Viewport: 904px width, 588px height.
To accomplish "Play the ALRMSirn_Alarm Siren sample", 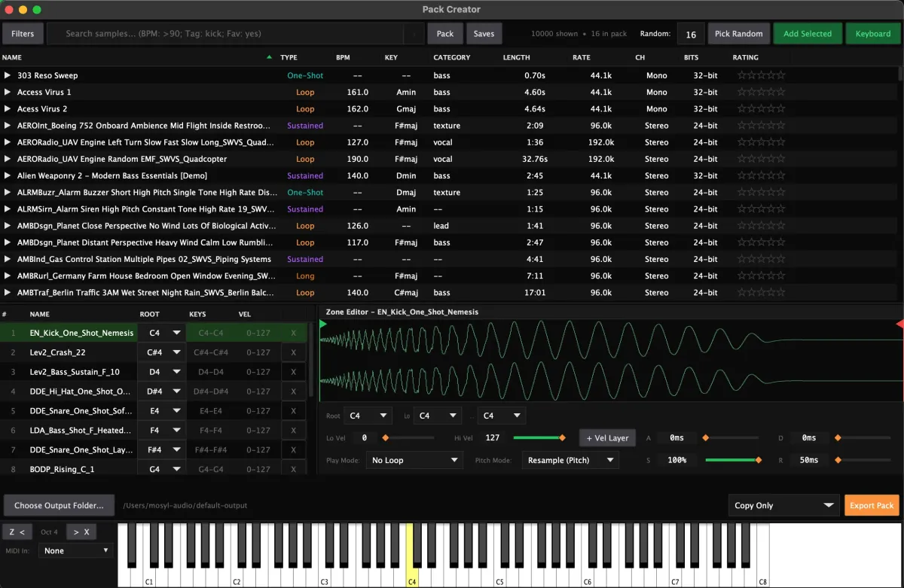I will coord(8,209).
